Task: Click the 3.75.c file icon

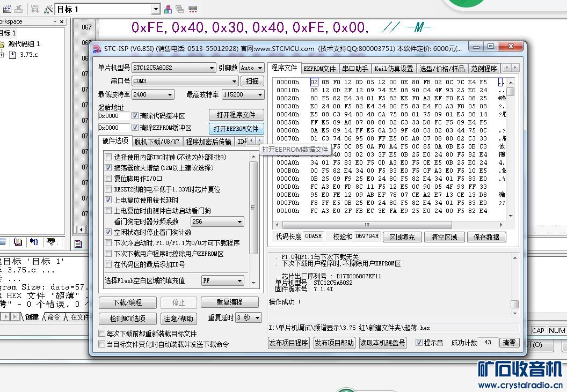Action: pos(13,55)
